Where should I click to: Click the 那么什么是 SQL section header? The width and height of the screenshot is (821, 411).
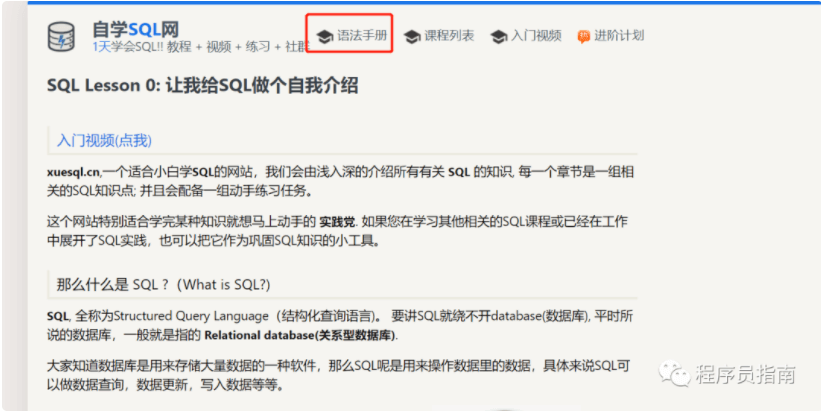point(163,284)
